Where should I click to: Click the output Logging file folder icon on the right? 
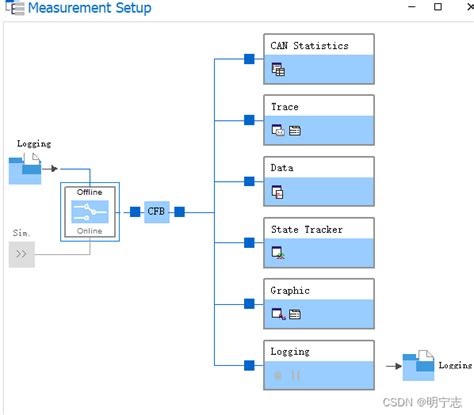coord(418,366)
